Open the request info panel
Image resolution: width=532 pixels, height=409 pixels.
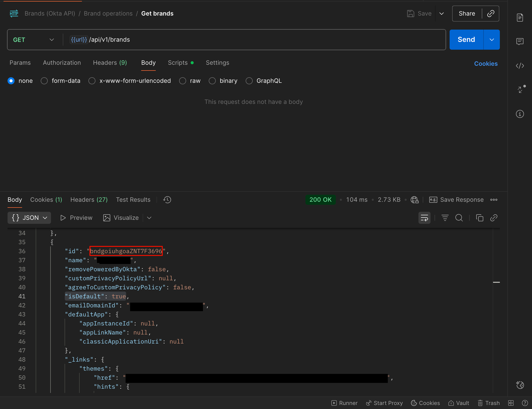520,114
